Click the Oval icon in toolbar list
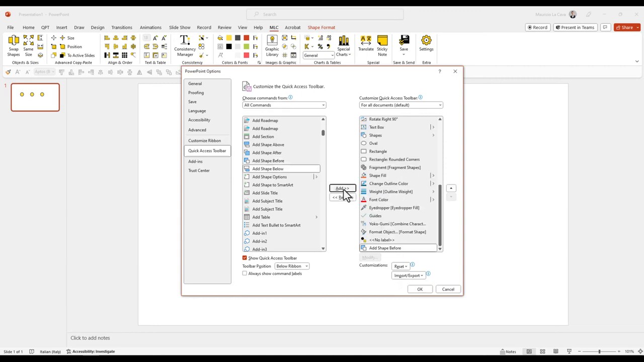 [364, 143]
